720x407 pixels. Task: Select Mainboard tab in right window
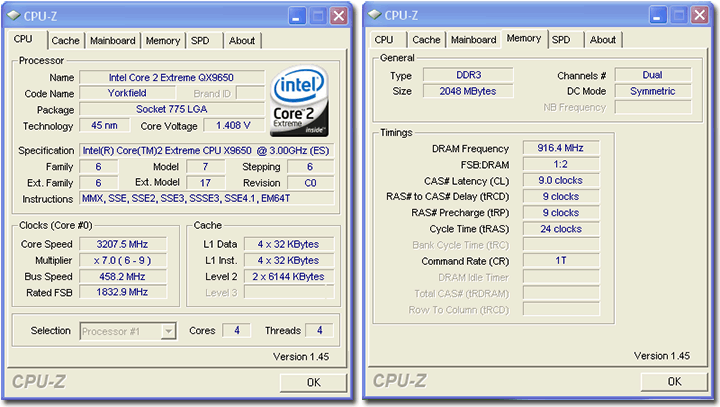tap(473, 40)
